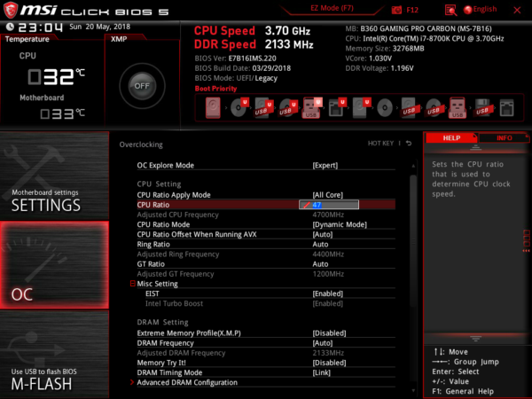This screenshot has height=399, width=532.
Task: Toggle Memory Try It! Disabled value
Action: 329,363
